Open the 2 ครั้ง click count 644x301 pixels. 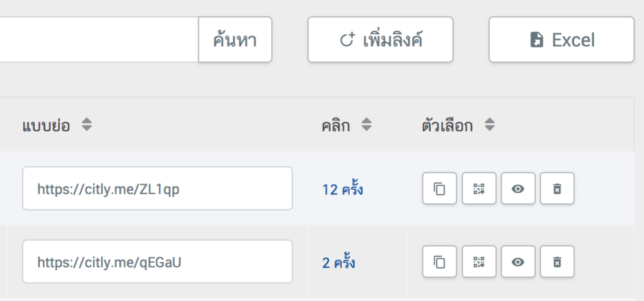coord(339,262)
